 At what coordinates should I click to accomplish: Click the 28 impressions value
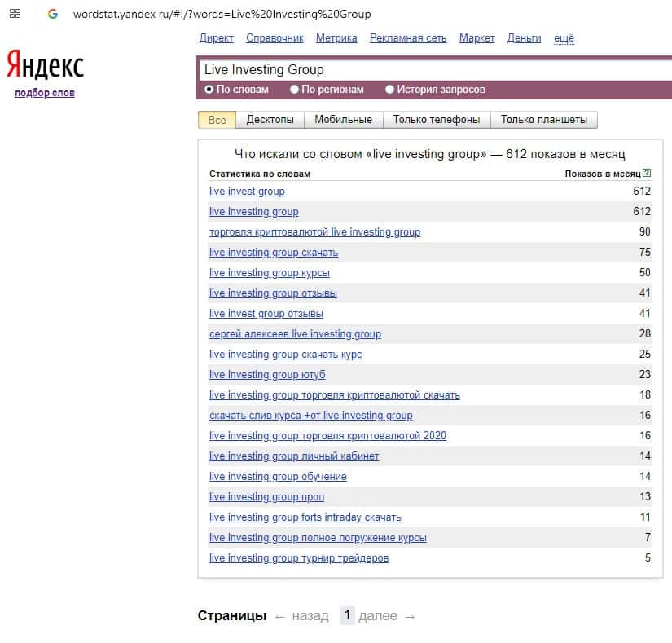(644, 333)
